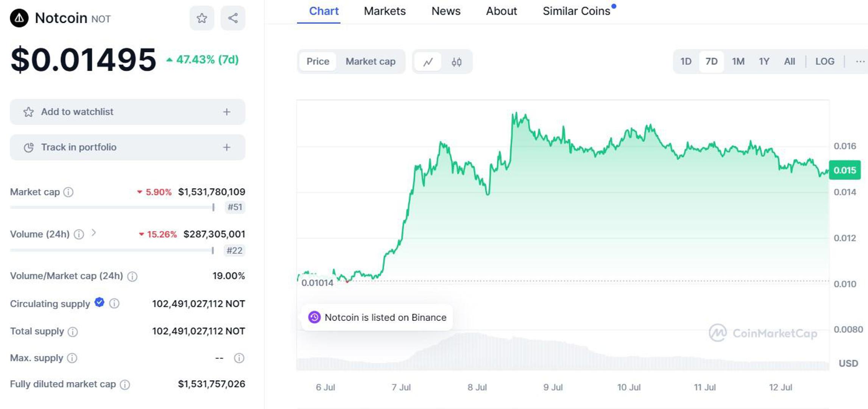Open the share icon button
868x409 pixels.
(233, 18)
